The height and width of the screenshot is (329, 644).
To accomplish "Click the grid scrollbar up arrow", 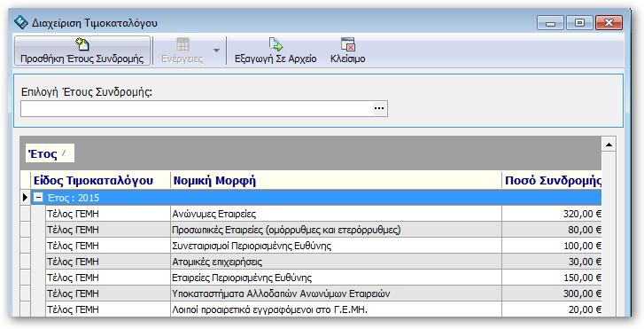I will (609, 145).
